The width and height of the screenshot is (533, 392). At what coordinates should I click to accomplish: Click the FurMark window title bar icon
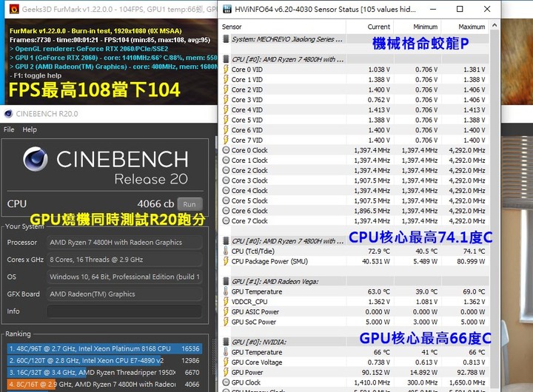14,10
